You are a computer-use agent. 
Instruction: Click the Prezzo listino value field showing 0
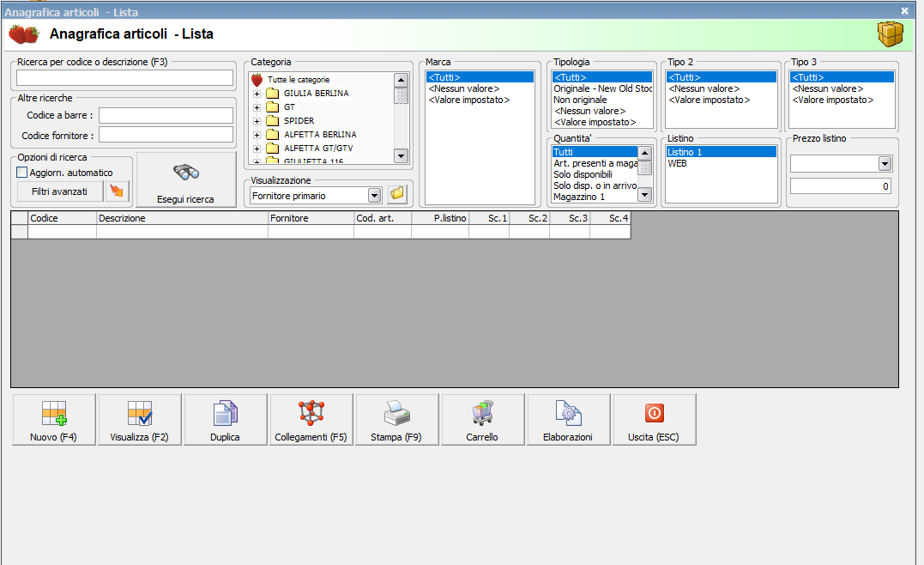point(841,185)
